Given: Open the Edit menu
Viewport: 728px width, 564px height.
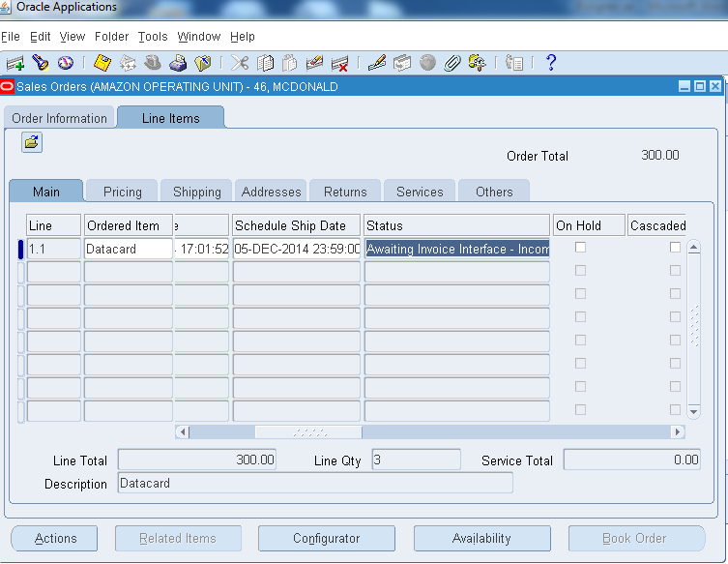Looking at the screenshot, I should pyautogui.click(x=40, y=37).
